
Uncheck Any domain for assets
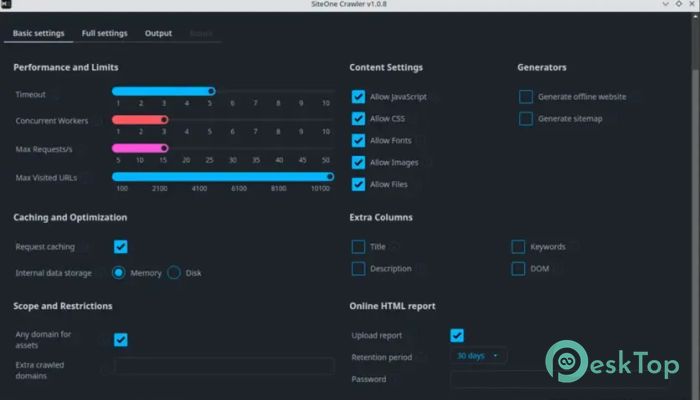(x=121, y=340)
